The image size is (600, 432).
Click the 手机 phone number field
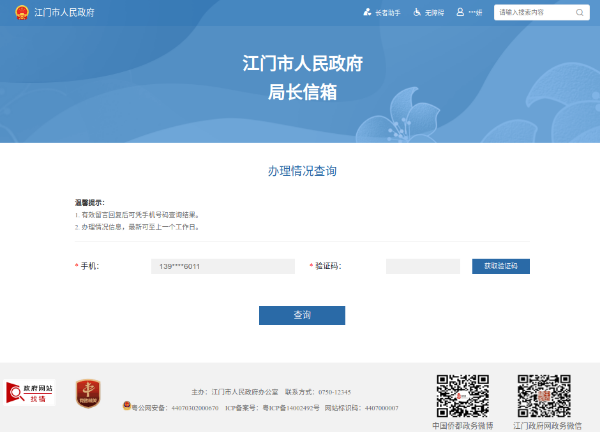(x=223, y=266)
